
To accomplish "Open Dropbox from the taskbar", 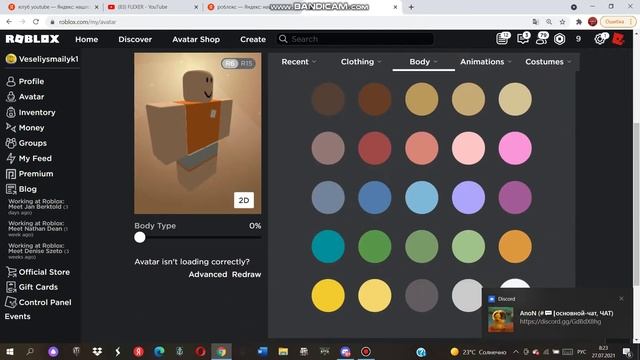I will [x=97, y=351].
